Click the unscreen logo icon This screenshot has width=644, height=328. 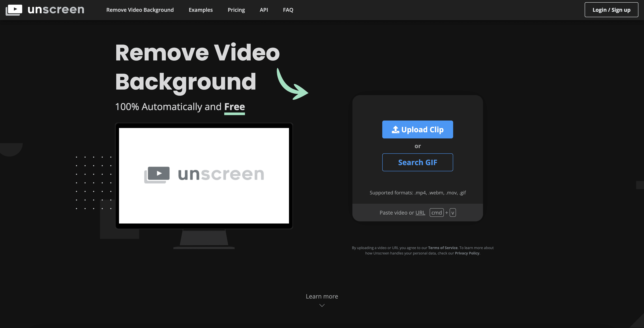[x=14, y=10]
